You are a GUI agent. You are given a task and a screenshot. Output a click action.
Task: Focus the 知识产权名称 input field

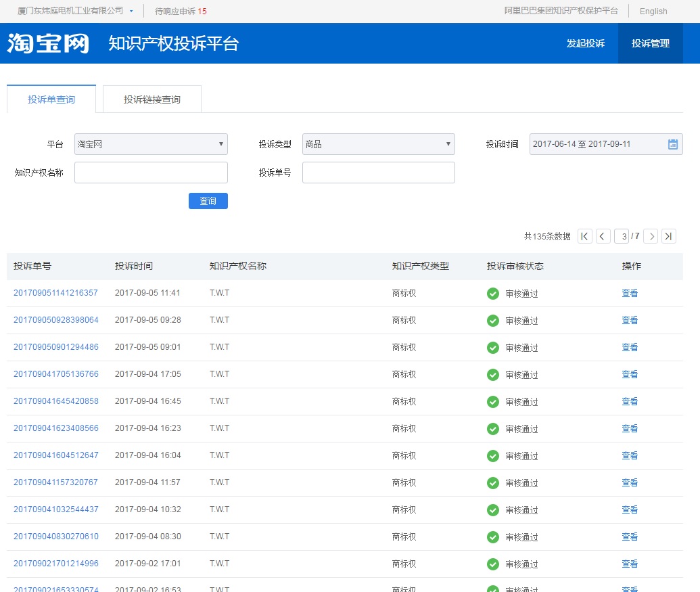151,173
